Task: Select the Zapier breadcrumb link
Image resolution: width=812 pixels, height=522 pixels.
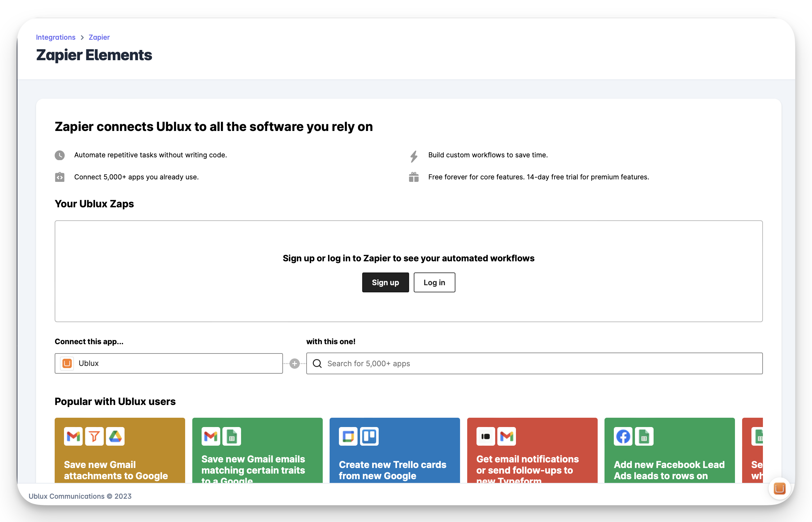Action: [x=99, y=37]
